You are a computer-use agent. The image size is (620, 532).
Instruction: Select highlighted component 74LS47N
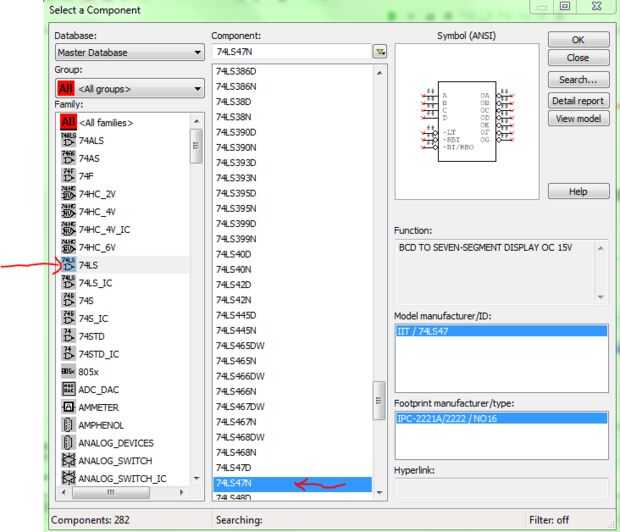[292, 483]
